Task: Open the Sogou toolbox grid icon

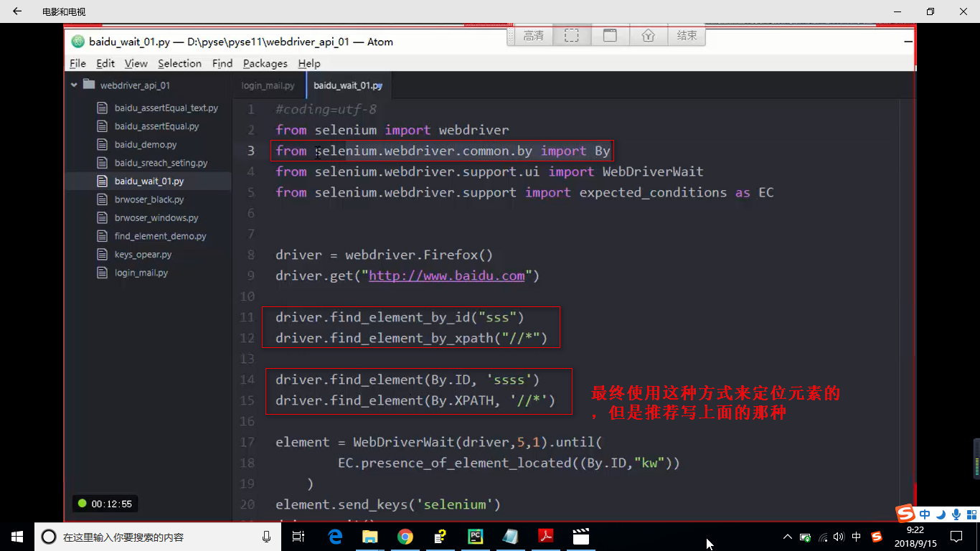Action: 973,514
